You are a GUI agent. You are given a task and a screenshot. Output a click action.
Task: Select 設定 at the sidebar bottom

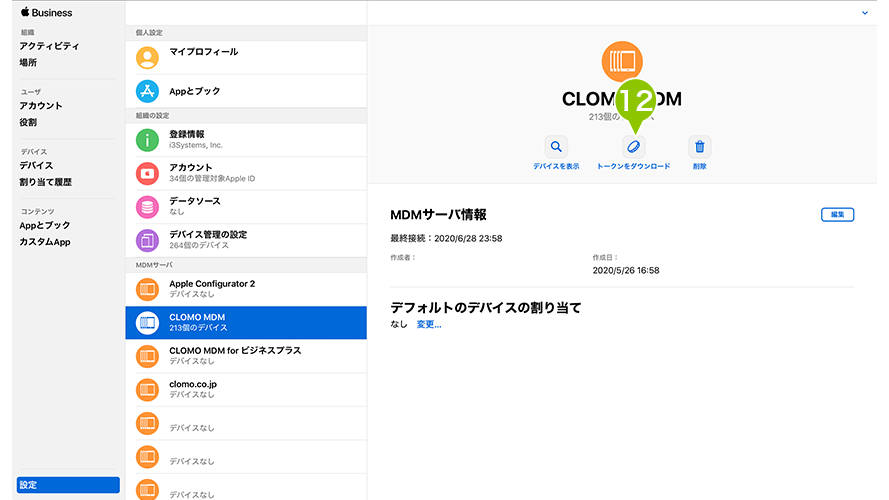68,485
